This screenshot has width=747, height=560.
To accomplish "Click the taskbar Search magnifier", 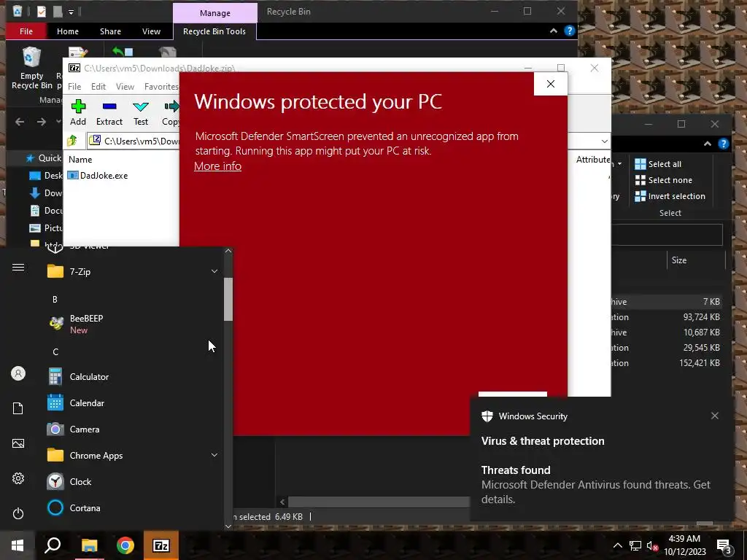I will [x=53, y=545].
